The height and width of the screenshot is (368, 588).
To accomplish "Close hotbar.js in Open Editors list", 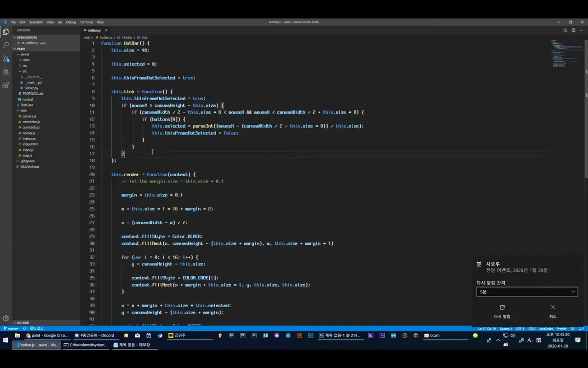I will pyautogui.click(x=19, y=43).
